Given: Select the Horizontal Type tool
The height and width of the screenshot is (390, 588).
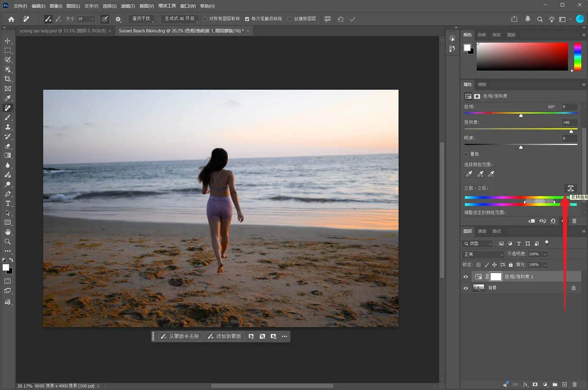Looking at the screenshot, I should [x=8, y=203].
